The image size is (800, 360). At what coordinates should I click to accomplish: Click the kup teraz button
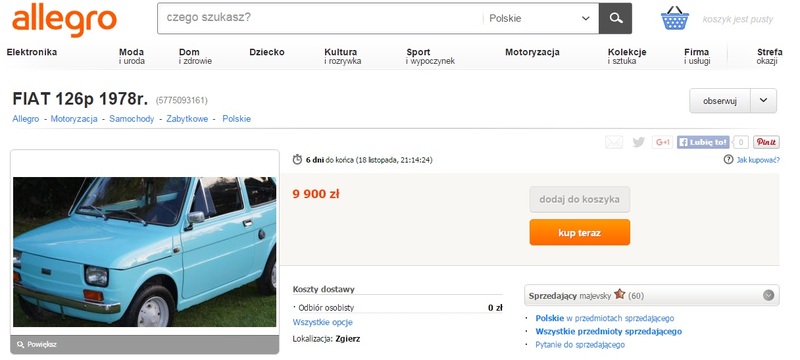[580, 233]
